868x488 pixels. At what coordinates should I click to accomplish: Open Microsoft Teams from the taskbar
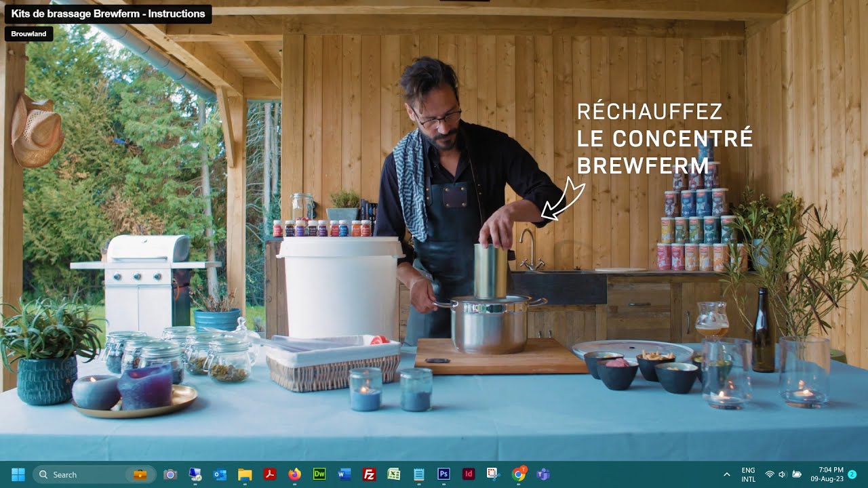(x=543, y=474)
